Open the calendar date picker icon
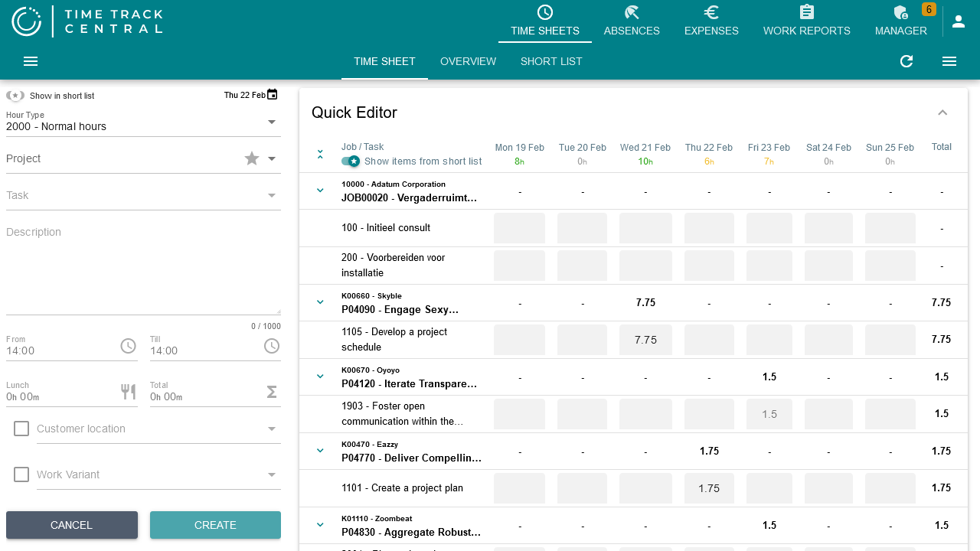Viewport: 980px width, 551px height. click(x=272, y=95)
